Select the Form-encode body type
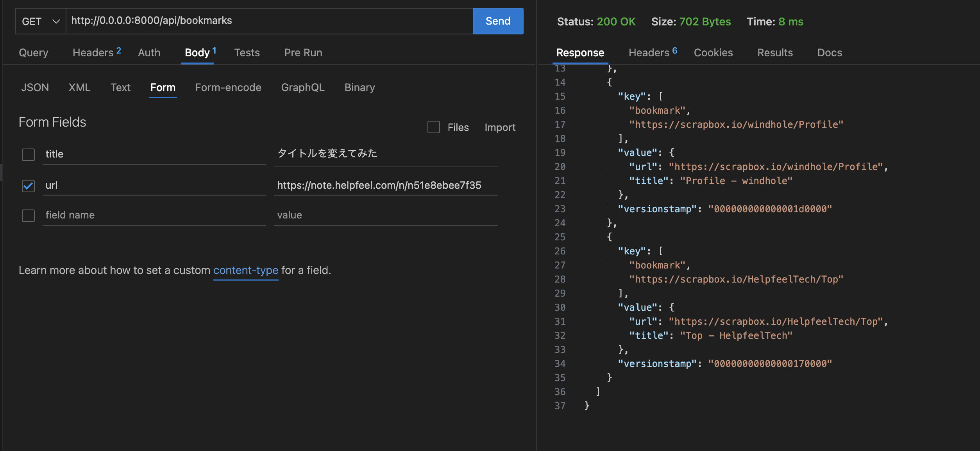 click(x=228, y=87)
